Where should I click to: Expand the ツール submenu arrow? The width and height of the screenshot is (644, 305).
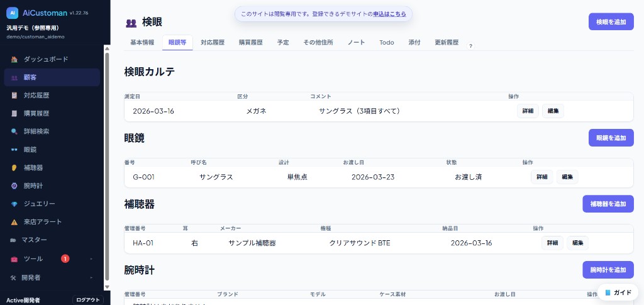pyautogui.click(x=91, y=259)
